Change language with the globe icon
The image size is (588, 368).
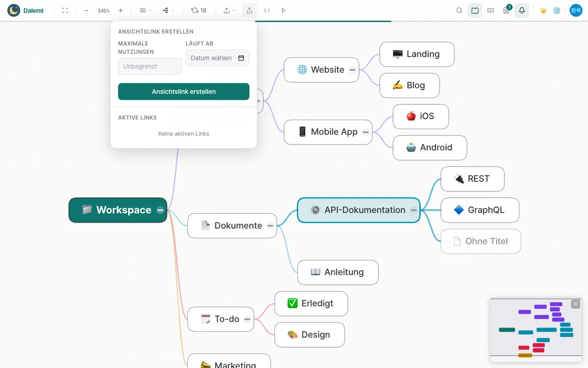click(x=557, y=10)
